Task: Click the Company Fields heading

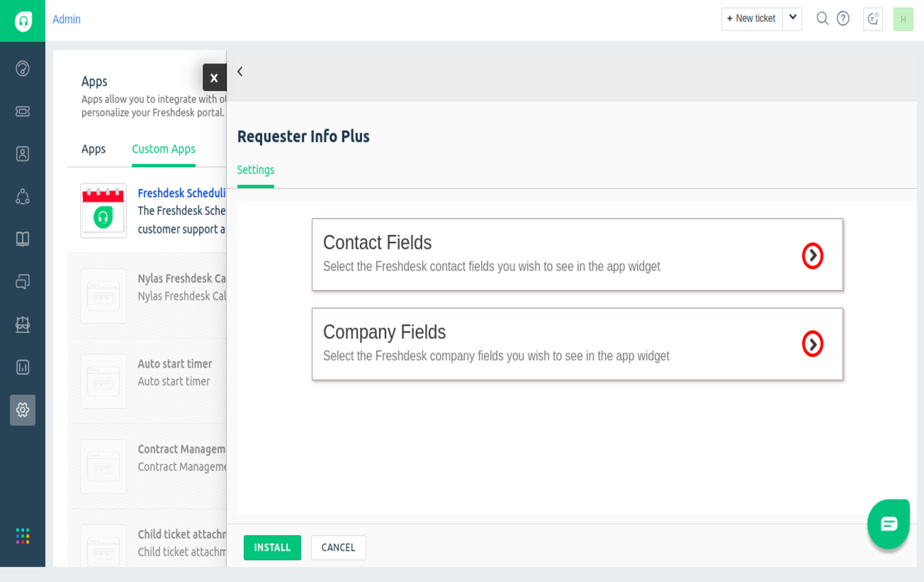Action: [x=384, y=332]
